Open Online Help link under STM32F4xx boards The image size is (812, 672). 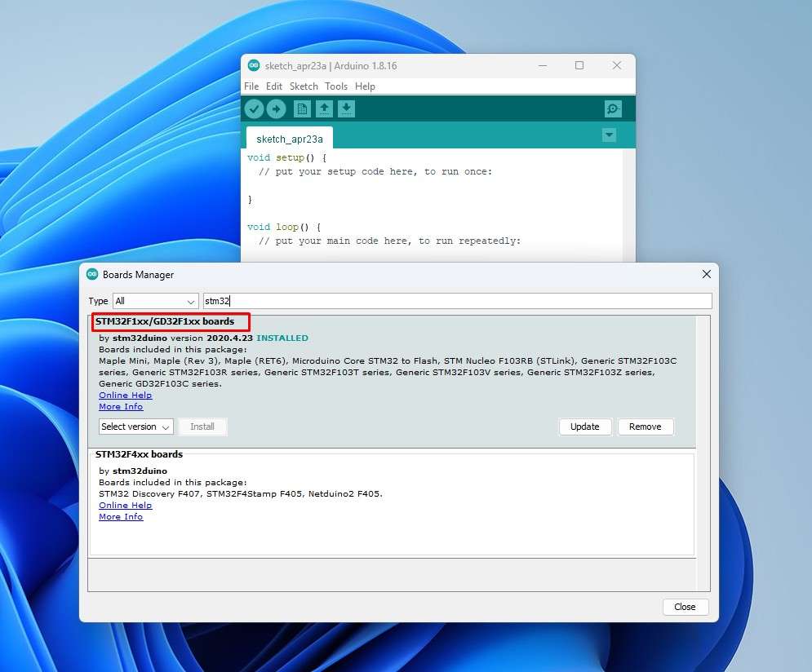pyautogui.click(x=125, y=506)
